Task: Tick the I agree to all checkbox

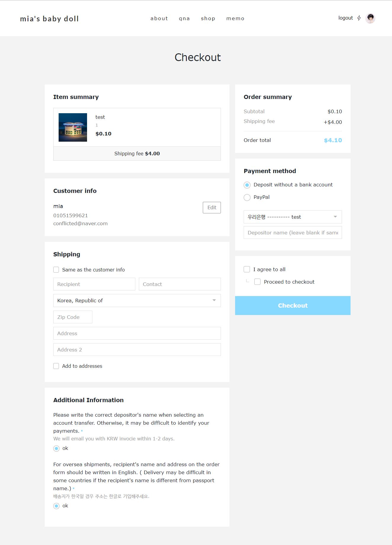Action: pyautogui.click(x=247, y=269)
